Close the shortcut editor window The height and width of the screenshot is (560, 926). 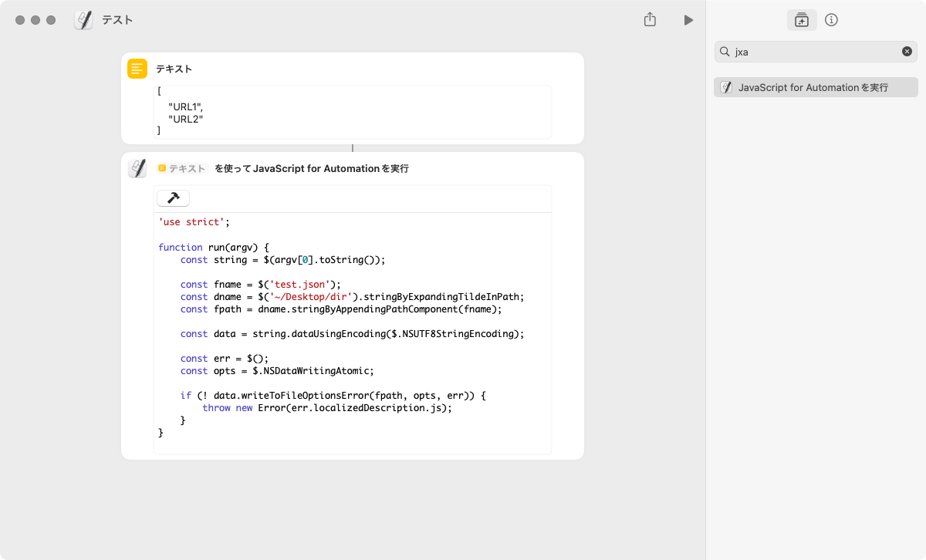point(20,20)
